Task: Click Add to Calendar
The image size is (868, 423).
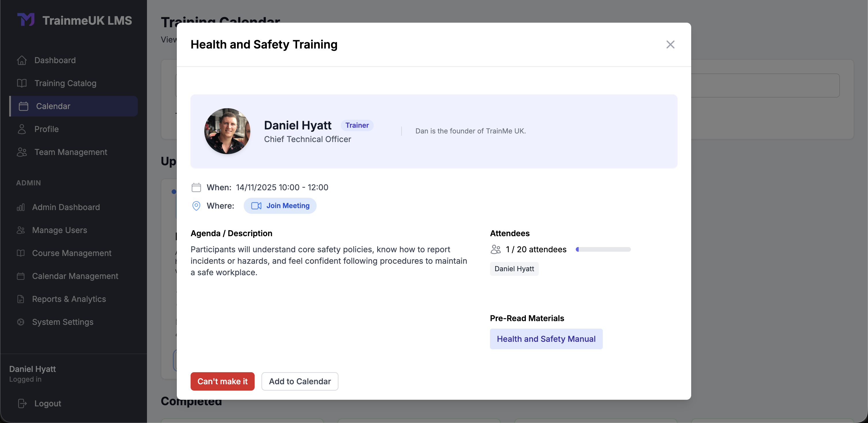Action: pos(300,381)
